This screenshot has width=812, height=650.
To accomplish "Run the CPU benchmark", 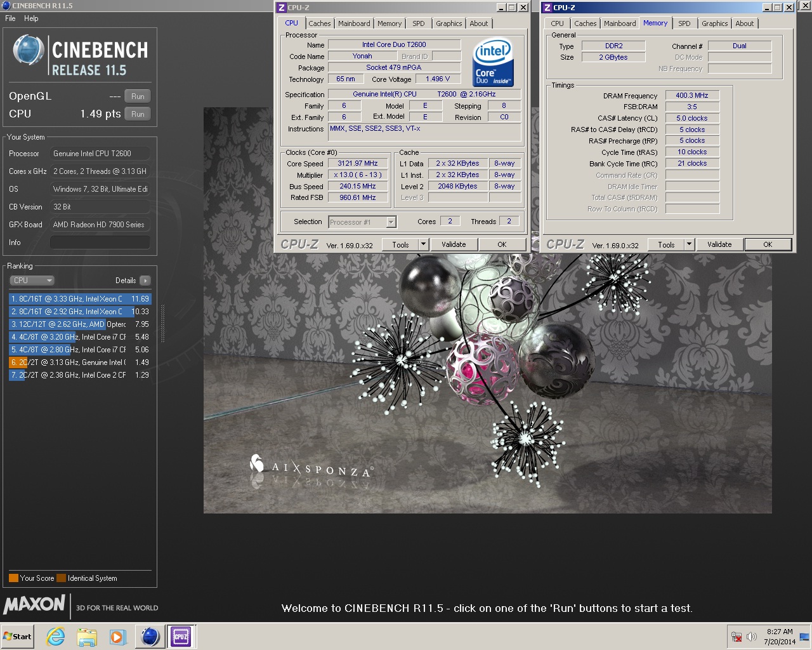I will pos(138,114).
